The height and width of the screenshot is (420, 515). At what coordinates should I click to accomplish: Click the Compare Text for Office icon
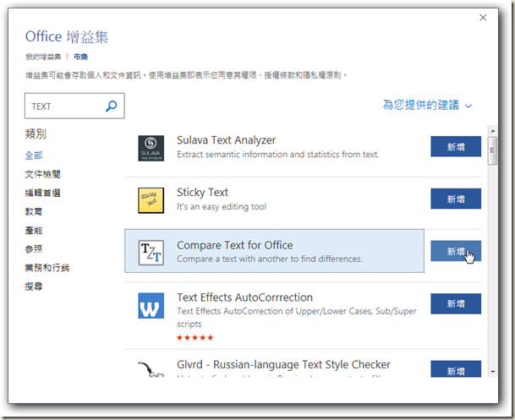pos(151,253)
